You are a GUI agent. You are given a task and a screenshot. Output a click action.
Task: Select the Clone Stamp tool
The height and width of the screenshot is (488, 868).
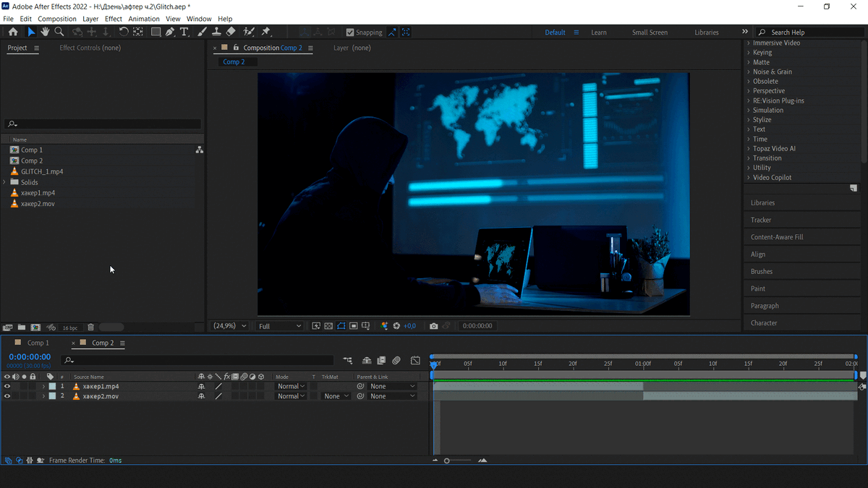tap(216, 32)
